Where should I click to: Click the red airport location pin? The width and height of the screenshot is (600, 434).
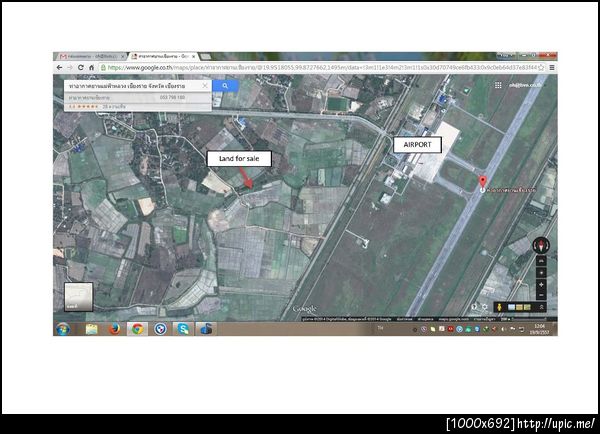tap(483, 182)
